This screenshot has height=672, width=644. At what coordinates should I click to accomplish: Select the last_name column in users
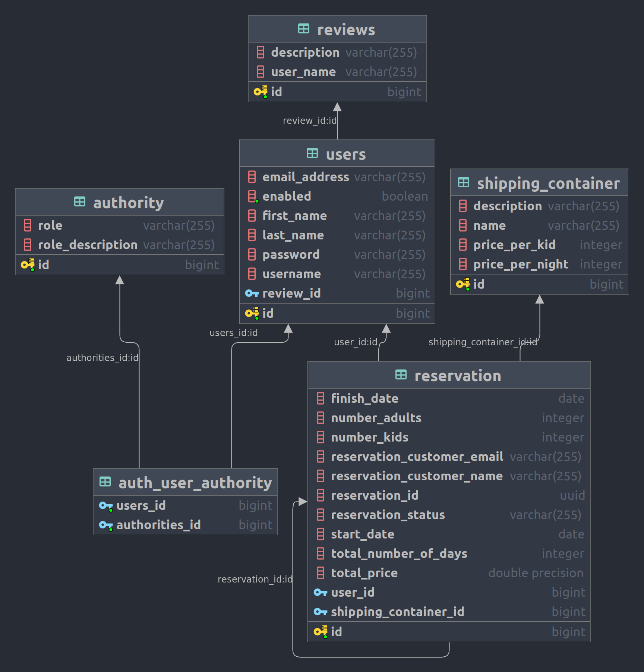[x=337, y=235]
